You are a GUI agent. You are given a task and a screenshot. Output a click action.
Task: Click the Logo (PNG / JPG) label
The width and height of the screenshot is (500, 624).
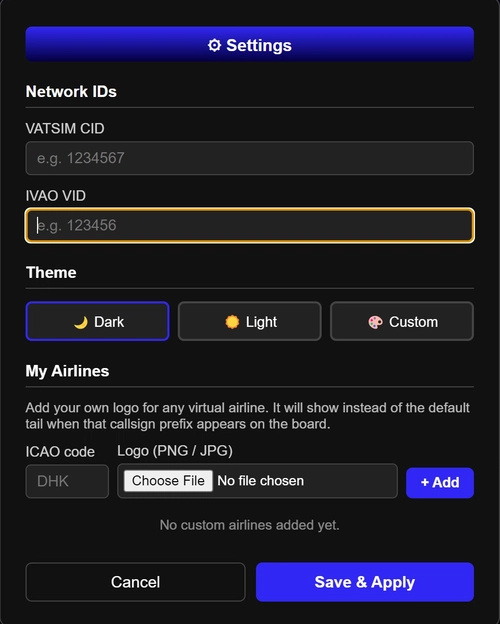[175, 451]
